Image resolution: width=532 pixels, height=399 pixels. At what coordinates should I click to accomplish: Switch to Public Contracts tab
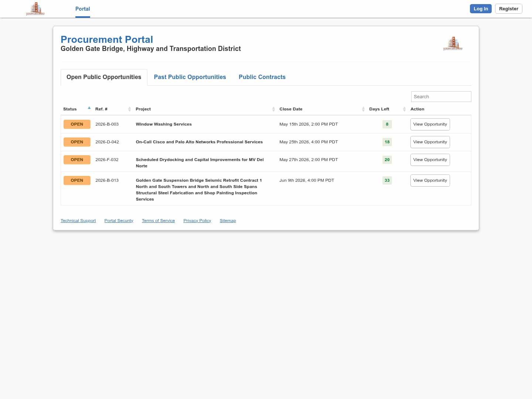click(x=262, y=77)
